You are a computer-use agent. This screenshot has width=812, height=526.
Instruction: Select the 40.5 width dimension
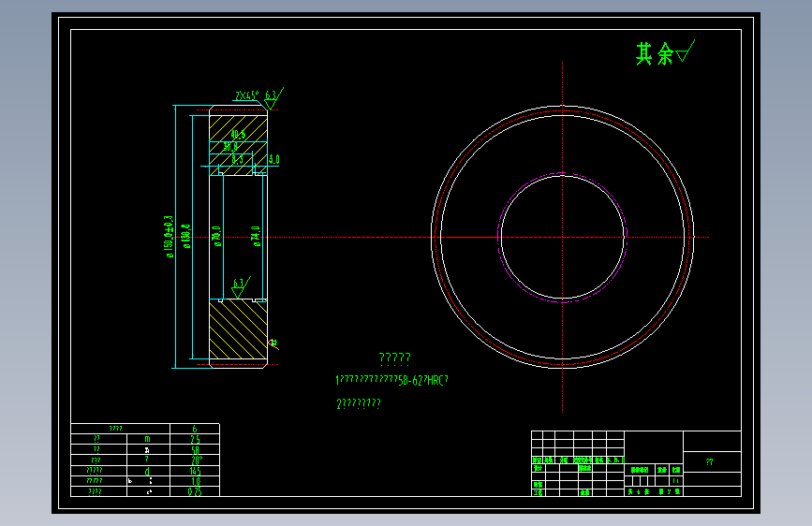[238, 135]
